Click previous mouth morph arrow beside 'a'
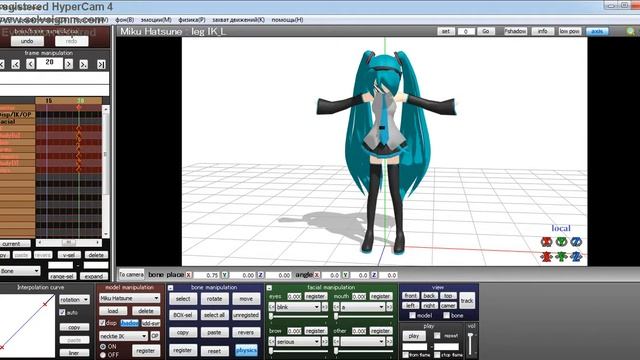The height and width of the screenshot is (360, 640). [337, 307]
